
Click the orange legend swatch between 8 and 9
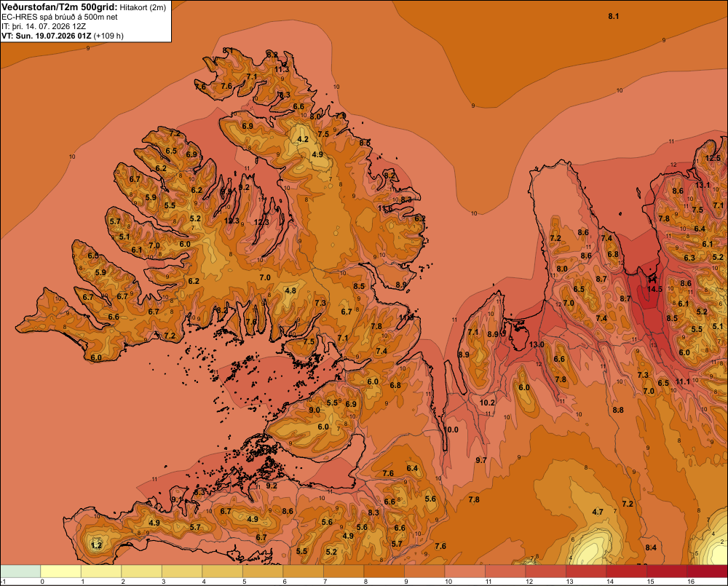[384, 571]
